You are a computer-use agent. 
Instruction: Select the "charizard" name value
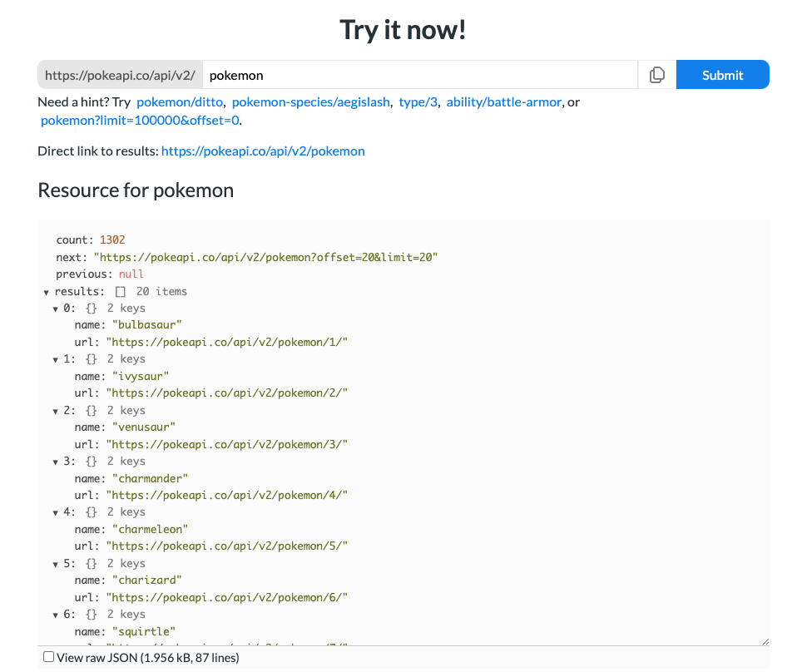coord(147,581)
